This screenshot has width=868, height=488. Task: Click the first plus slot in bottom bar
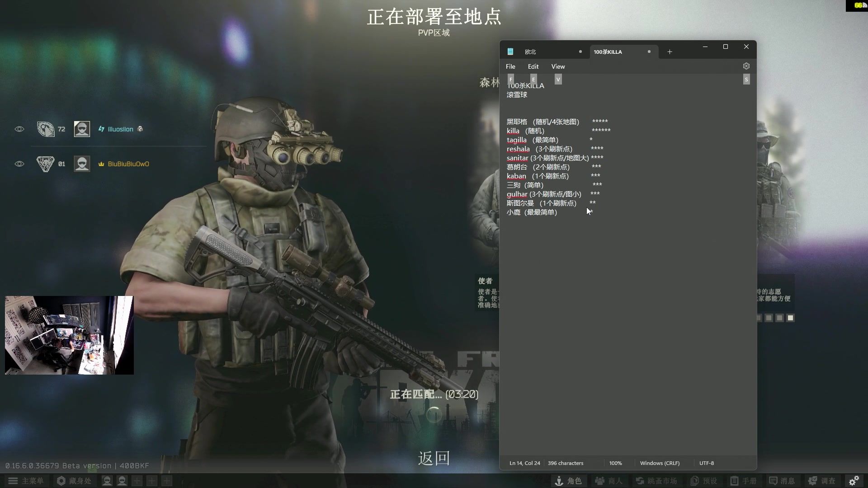pos(137,481)
